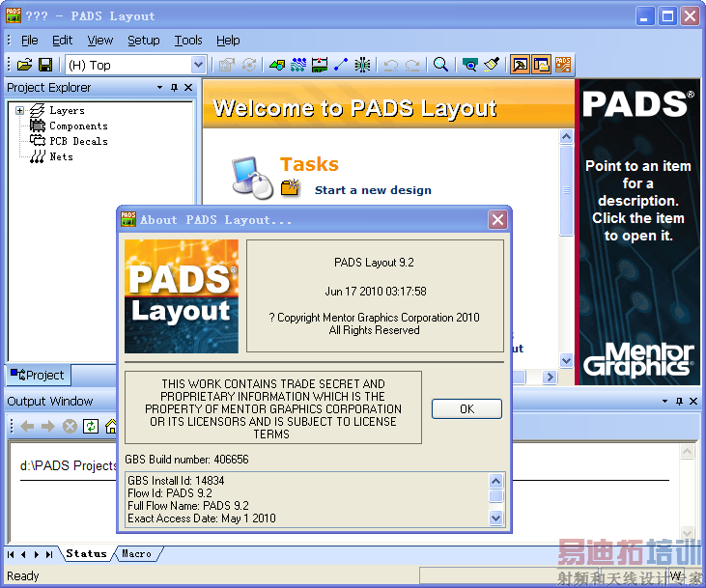Click the welcome page scroll up arrow
The height and width of the screenshot is (588, 706).
click(566, 136)
